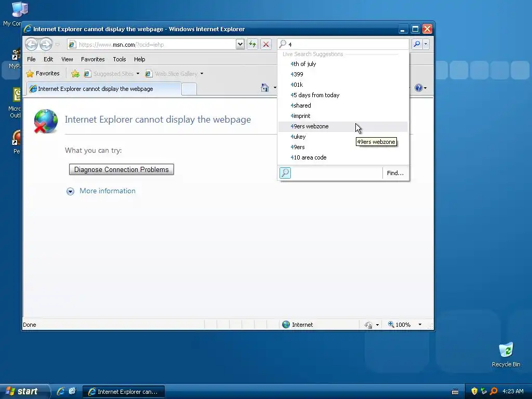Screen dimensions: 532x399
Task: Open the Help menu
Action: pos(139,59)
